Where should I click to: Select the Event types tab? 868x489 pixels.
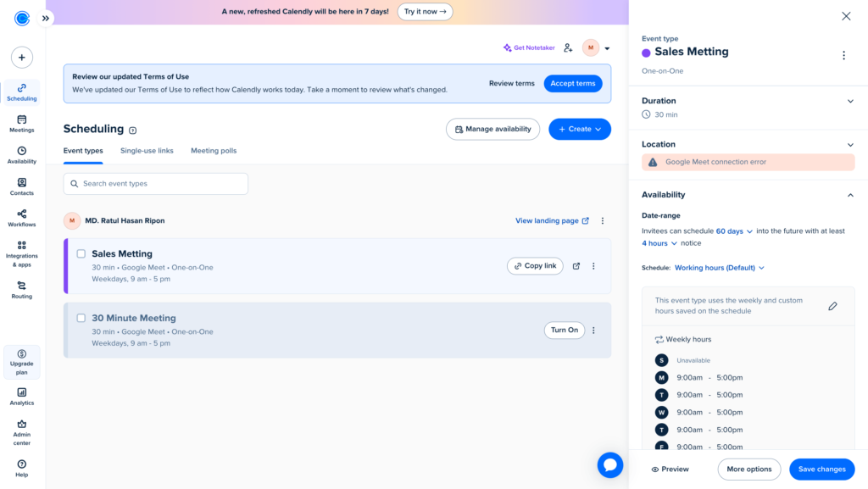(x=83, y=151)
